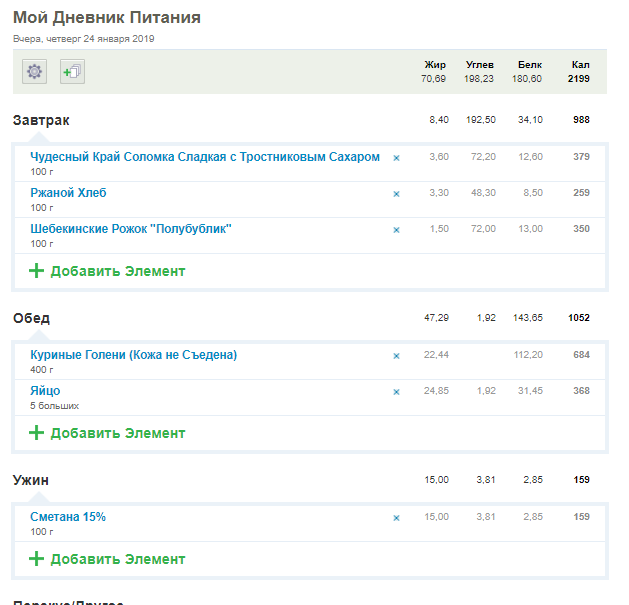Viewport: 629px width, 605px height.
Task: Delete Чудесный Край Соломка entry via x
Action: pos(396,157)
